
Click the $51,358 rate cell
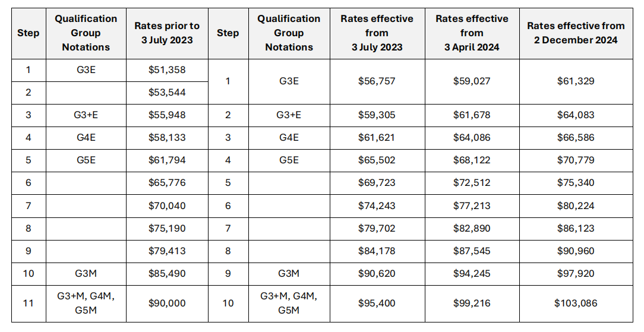(167, 70)
